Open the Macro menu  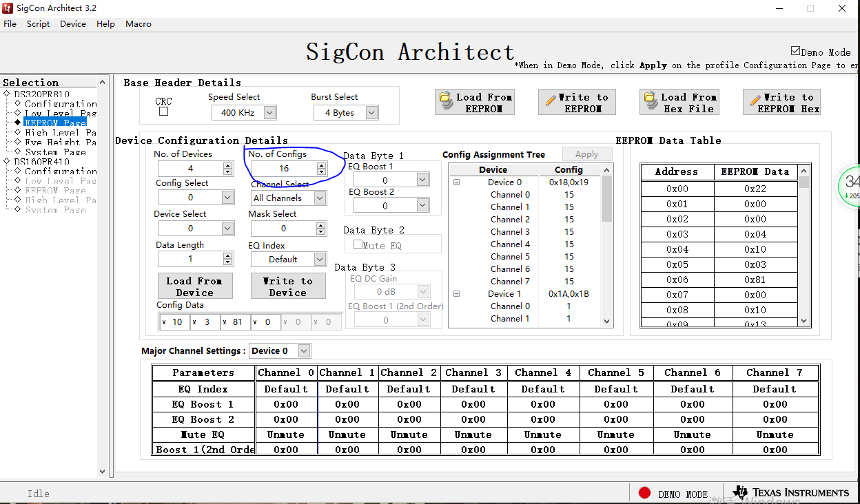coord(138,23)
